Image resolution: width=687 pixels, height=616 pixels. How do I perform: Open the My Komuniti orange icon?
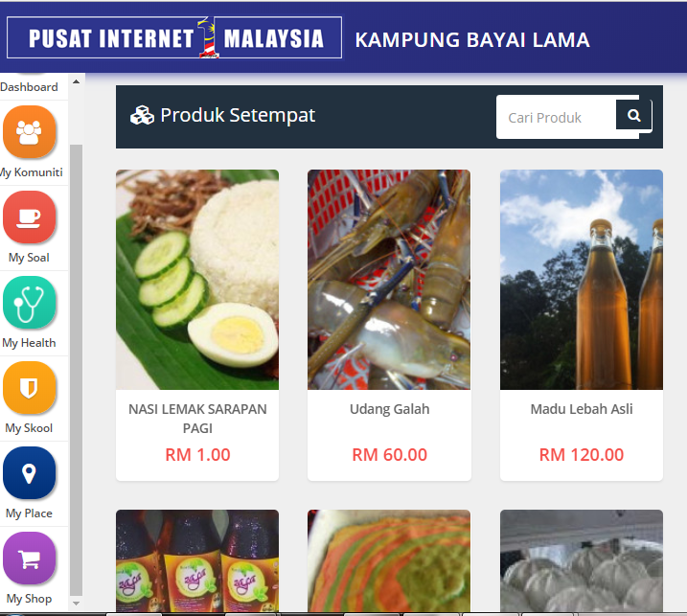pyautogui.click(x=30, y=131)
